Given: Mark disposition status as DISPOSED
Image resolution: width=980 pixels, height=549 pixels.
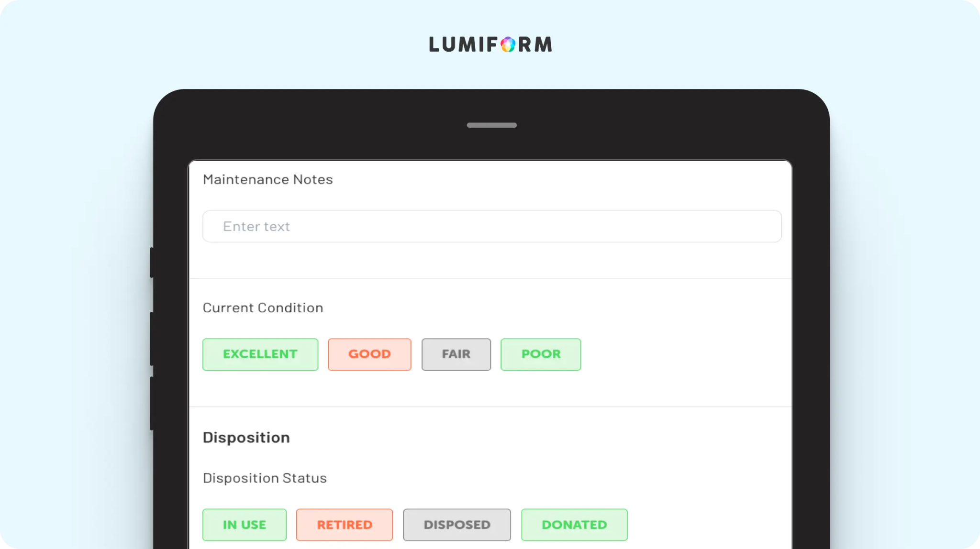Looking at the screenshot, I should click(457, 525).
